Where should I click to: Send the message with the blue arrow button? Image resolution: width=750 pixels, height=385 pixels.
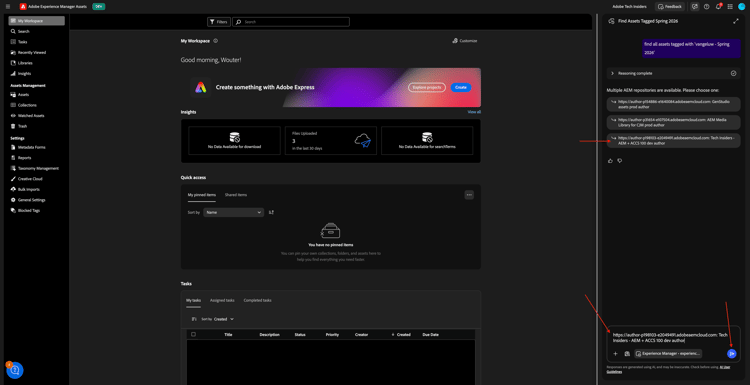click(731, 353)
